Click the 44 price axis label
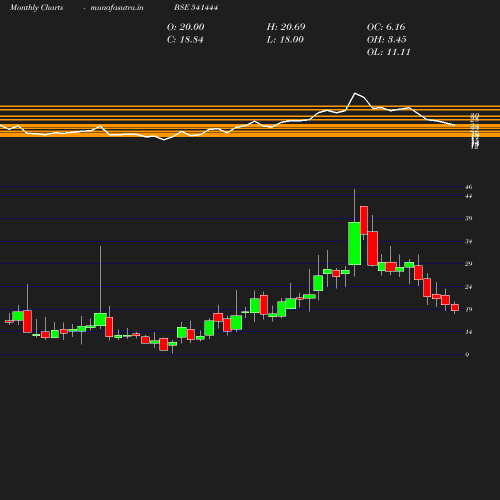The height and width of the screenshot is (500, 500). 469,196
